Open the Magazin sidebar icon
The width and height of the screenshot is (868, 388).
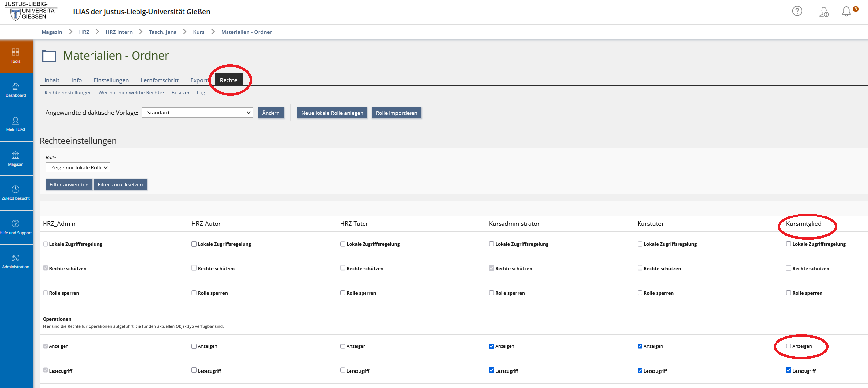pos(16,159)
